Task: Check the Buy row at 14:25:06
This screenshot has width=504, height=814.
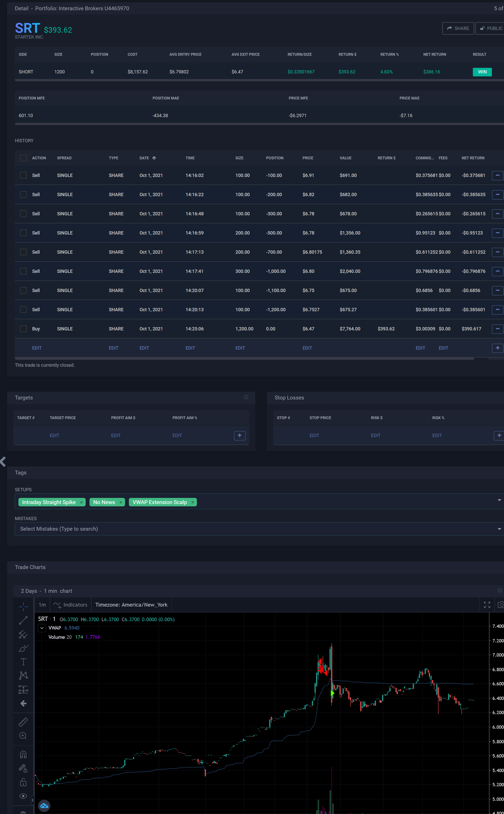Action: tap(23, 329)
